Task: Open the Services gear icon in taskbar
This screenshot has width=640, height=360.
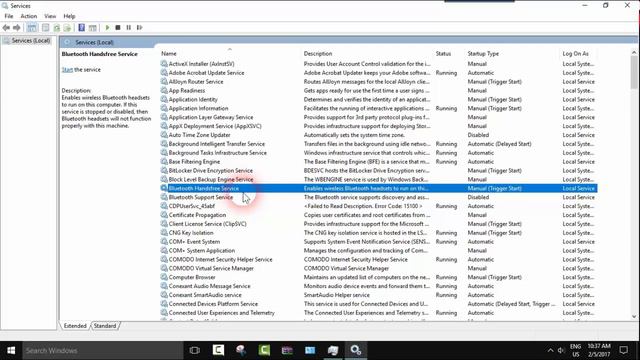Action: coord(356,350)
